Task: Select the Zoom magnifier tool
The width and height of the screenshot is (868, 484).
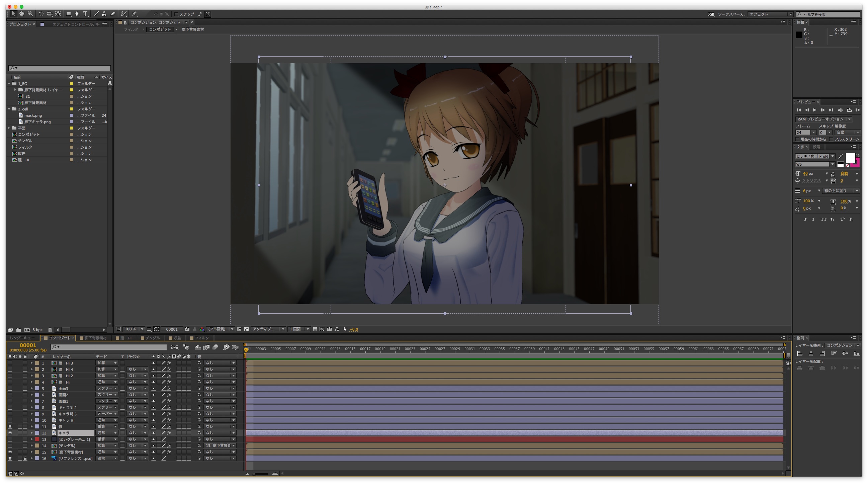Action: tap(30, 14)
